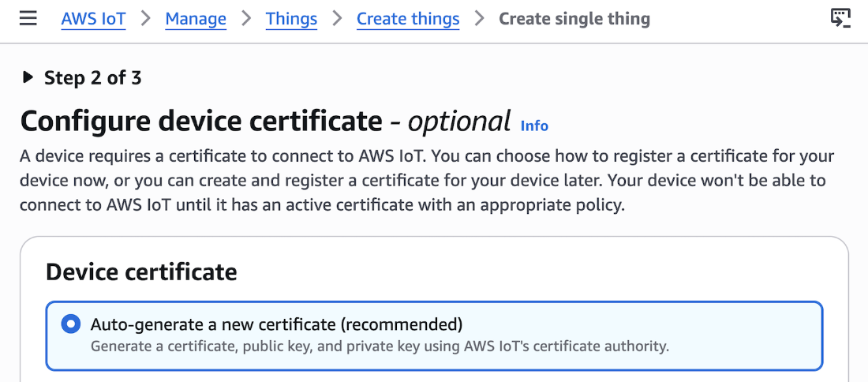The width and height of the screenshot is (868, 382).
Task: Expand the Step 2 of 3 triangle
Action: [28, 77]
